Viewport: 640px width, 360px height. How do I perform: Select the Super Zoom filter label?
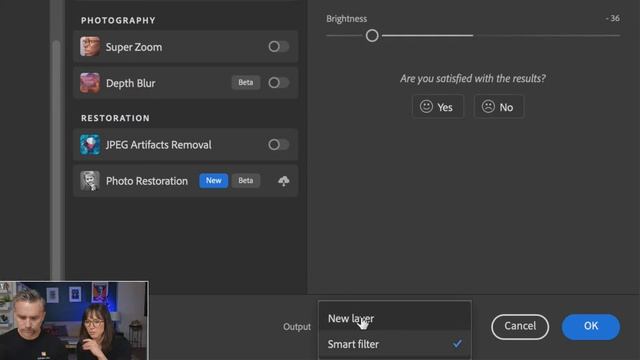134,47
